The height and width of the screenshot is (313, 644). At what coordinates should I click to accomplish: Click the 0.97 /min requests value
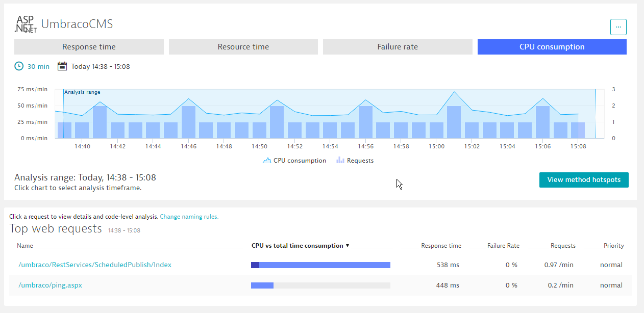click(559, 265)
